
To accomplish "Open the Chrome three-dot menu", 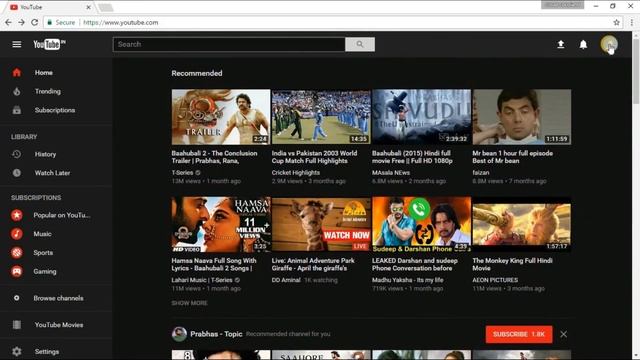I will click(632, 22).
